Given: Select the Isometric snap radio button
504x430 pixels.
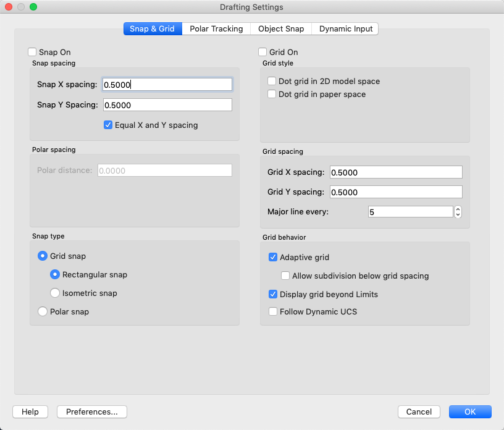Looking at the screenshot, I should click(x=55, y=293).
